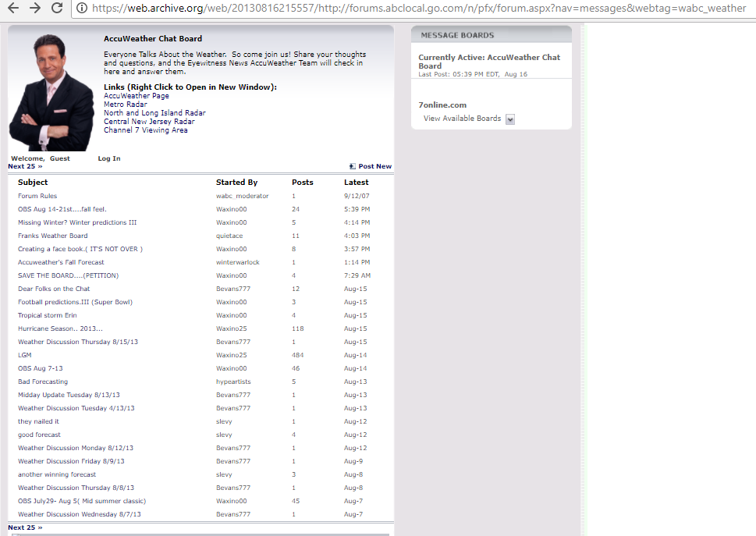
Task: Click the AccuWeather Chat Board title
Action: (153, 38)
